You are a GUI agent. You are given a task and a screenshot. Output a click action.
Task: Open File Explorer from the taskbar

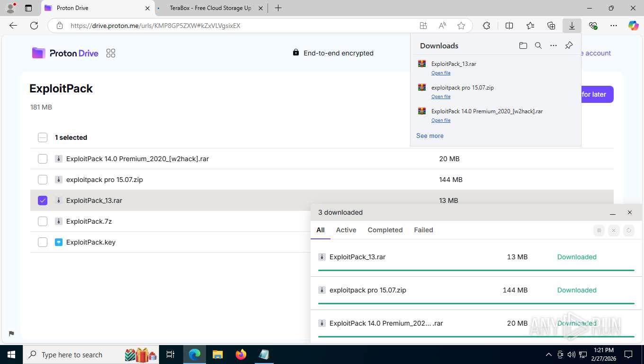pos(217,355)
